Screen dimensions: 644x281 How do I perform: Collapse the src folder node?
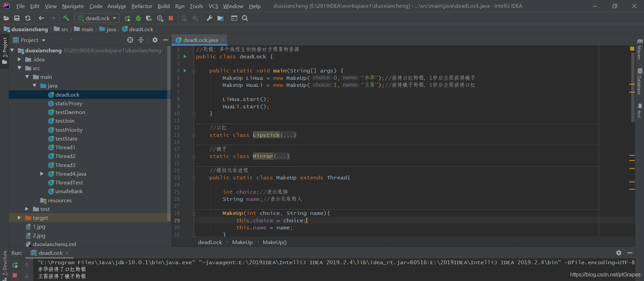tap(19, 68)
